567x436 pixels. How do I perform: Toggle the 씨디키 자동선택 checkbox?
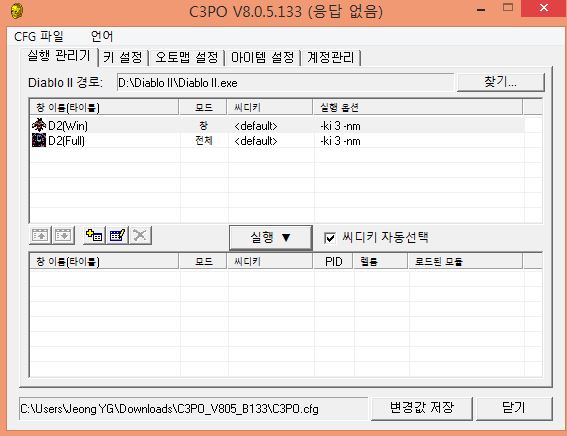(329, 238)
